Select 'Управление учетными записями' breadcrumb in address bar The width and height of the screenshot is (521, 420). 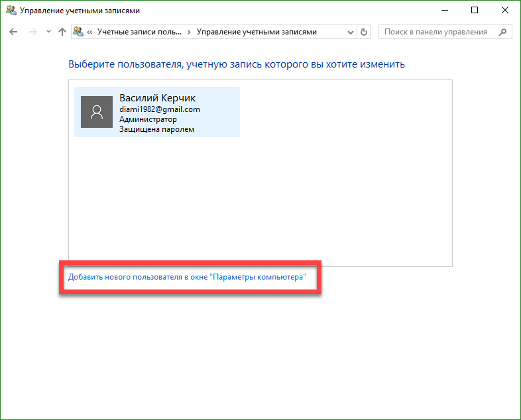tap(258, 32)
